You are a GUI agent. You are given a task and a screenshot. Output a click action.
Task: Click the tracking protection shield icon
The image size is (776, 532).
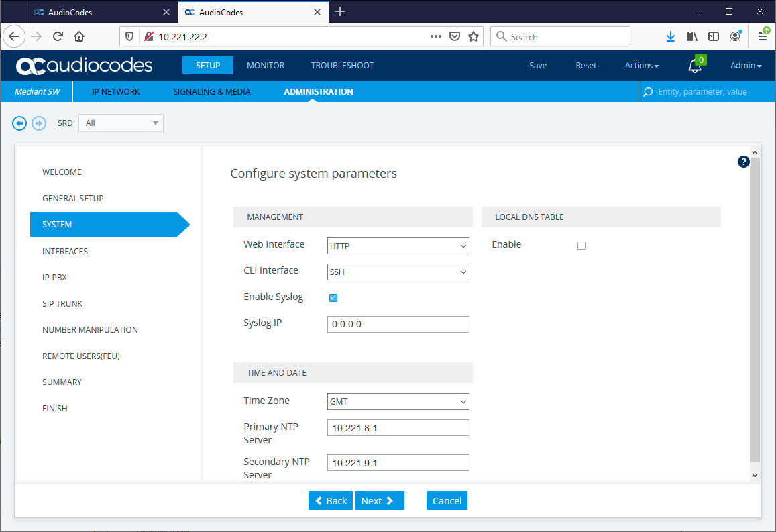[x=129, y=37]
